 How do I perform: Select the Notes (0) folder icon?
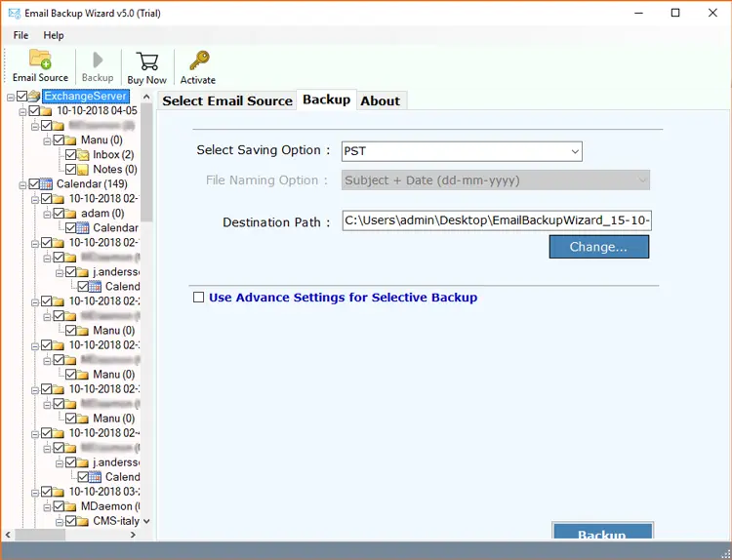[x=83, y=170]
